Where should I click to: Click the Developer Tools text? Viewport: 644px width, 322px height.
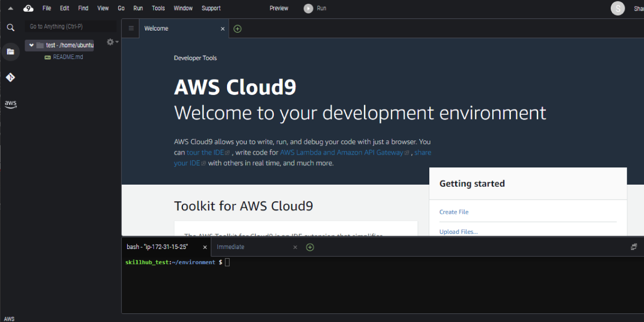(x=195, y=58)
